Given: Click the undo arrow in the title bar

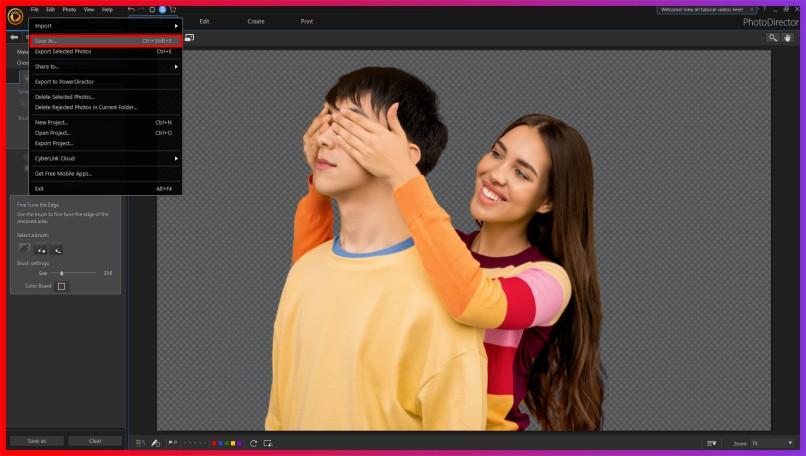Looking at the screenshot, I should (x=131, y=9).
